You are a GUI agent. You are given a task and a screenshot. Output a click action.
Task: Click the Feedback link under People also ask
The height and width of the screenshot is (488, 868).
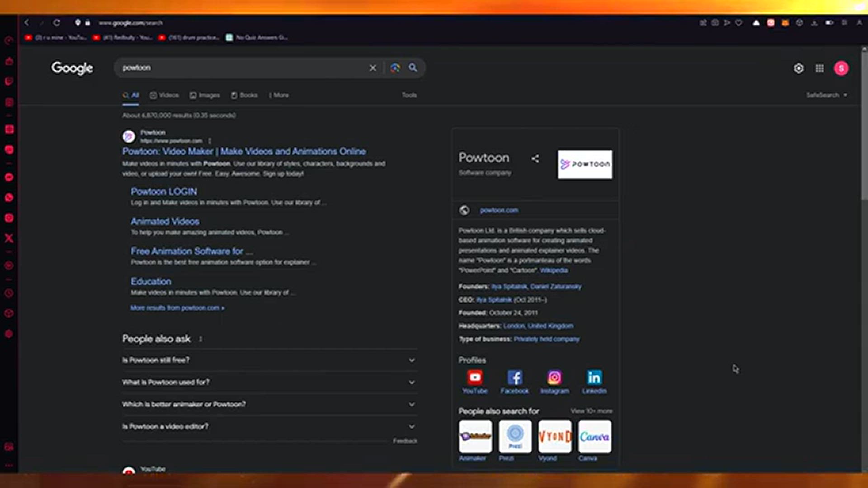(x=405, y=441)
